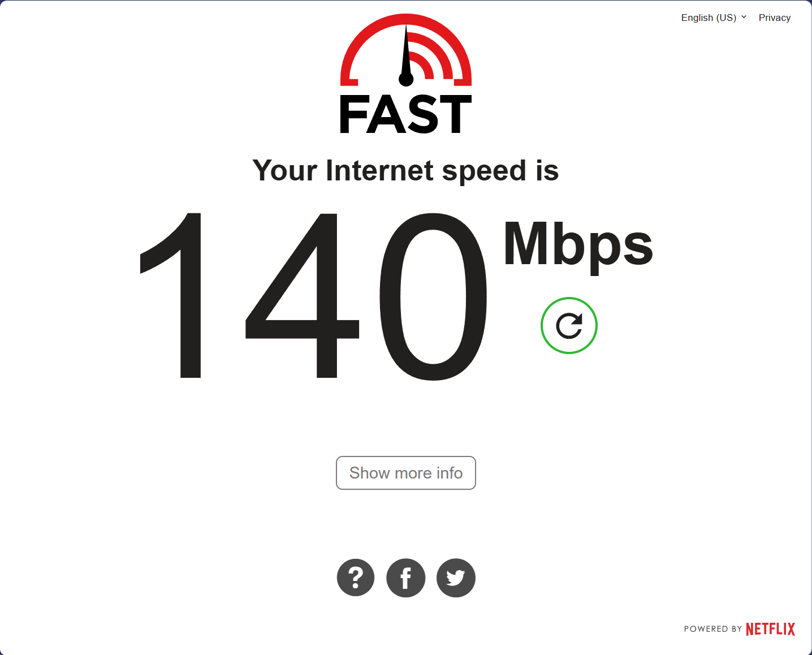
Task: Select the 140 speed result number
Action: (313, 296)
